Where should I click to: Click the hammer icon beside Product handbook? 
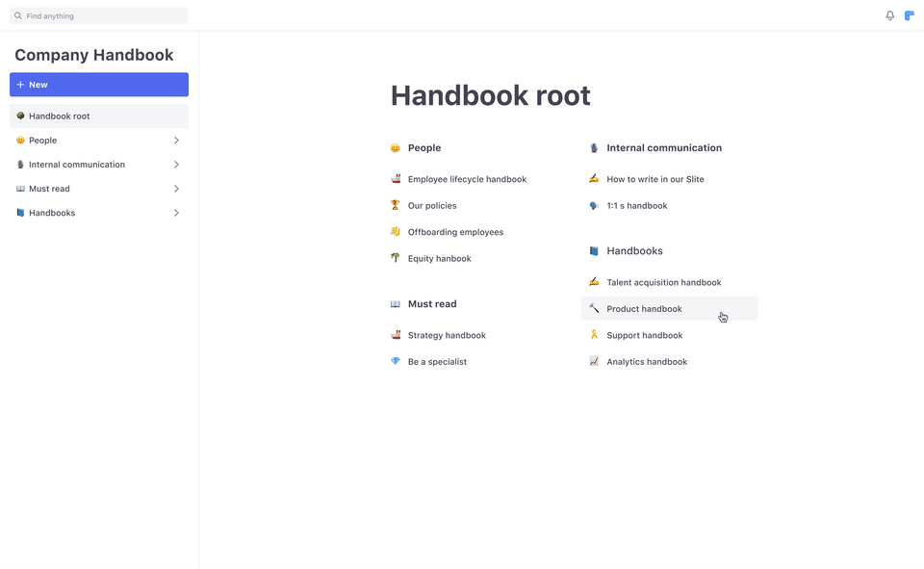click(594, 309)
